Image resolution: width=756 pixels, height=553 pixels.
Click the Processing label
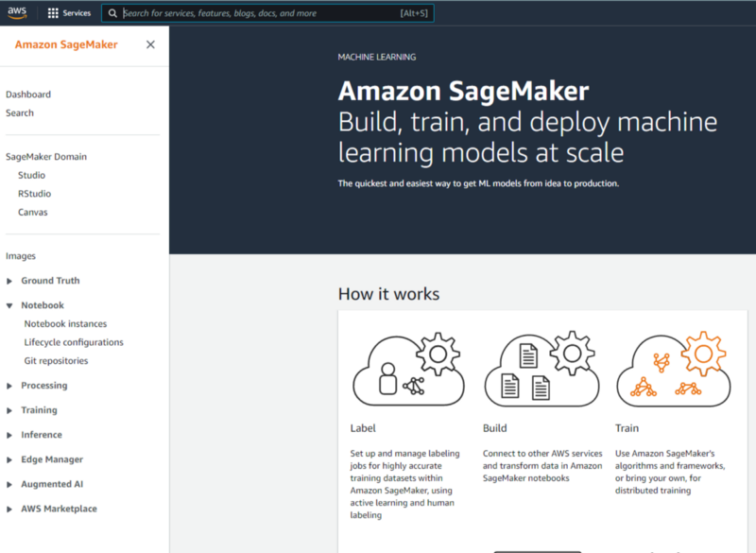(44, 386)
